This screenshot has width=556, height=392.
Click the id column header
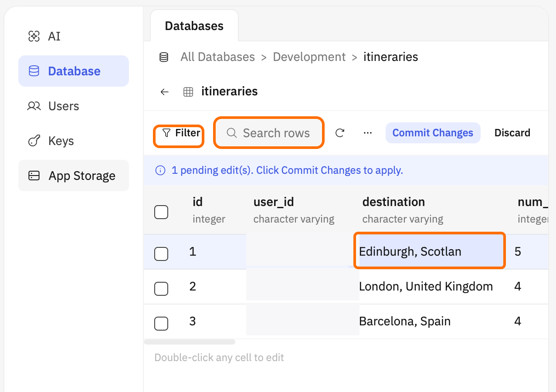coord(209,210)
